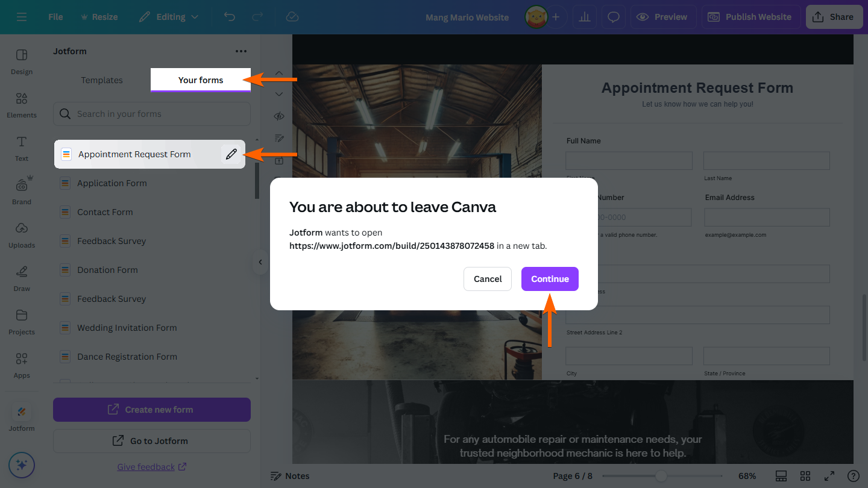Cancel the leave Canva dialog
This screenshot has width=868, height=488.
488,279
